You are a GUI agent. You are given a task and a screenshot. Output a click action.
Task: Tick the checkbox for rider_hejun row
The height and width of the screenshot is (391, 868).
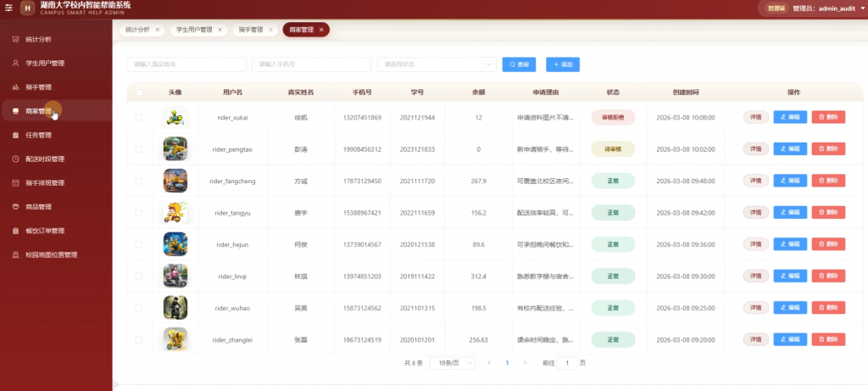(139, 244)
